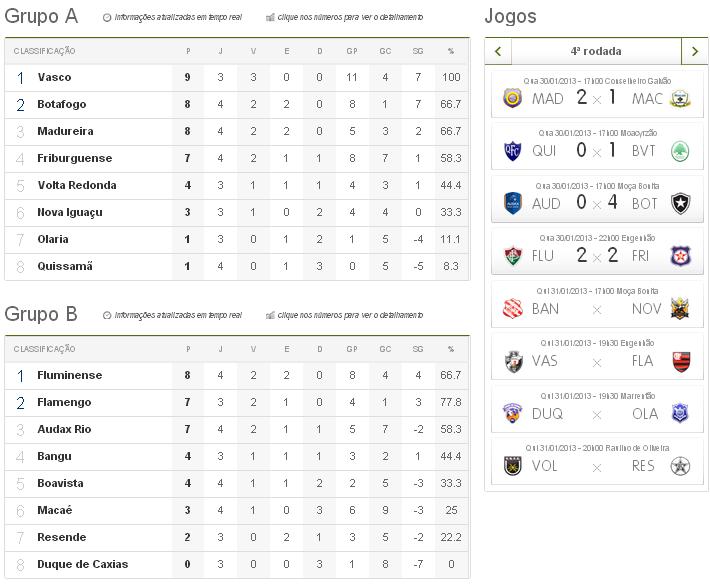710x585 pixels.
Task: Click the FLU 2 x 2 FRI score
Action: pyautogui.click(x=596, y=256)
